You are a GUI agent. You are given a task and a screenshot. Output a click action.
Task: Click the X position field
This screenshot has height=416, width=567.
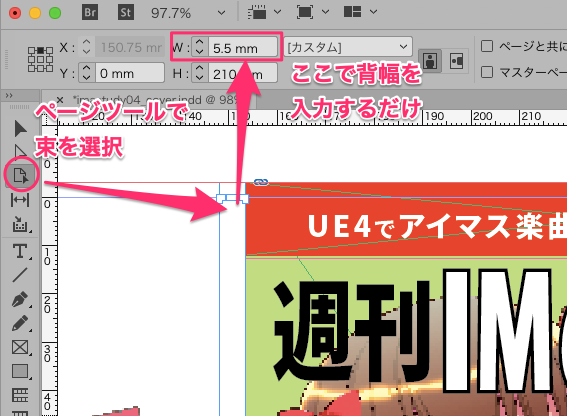[129, 47]
